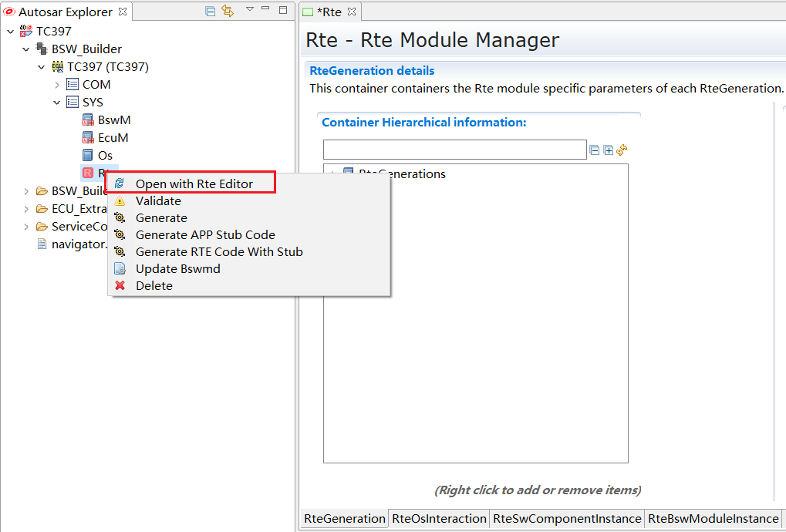Select Delete from context menu
The image size is (786, 532).
click(153, 286)
